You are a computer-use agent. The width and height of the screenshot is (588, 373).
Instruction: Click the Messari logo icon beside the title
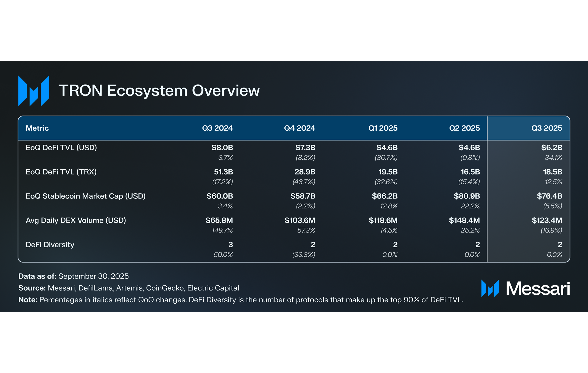click(x=34, y=91)
